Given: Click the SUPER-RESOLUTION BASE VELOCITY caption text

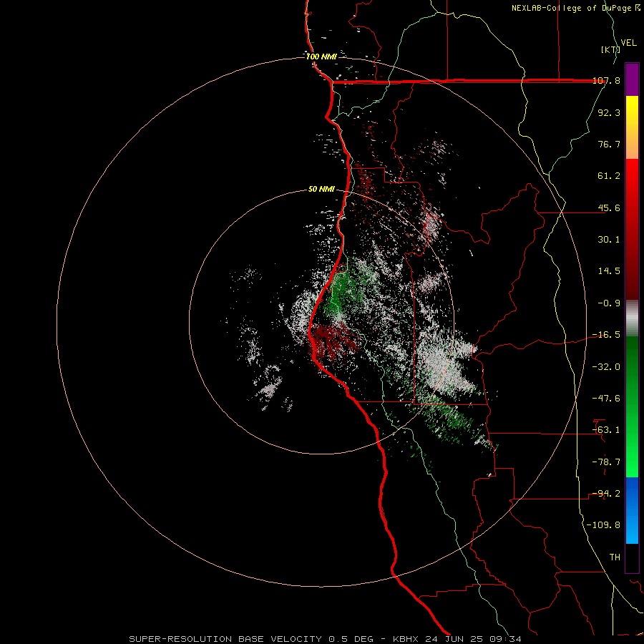Looking at the screenshot, I should (x=225, y=639).
